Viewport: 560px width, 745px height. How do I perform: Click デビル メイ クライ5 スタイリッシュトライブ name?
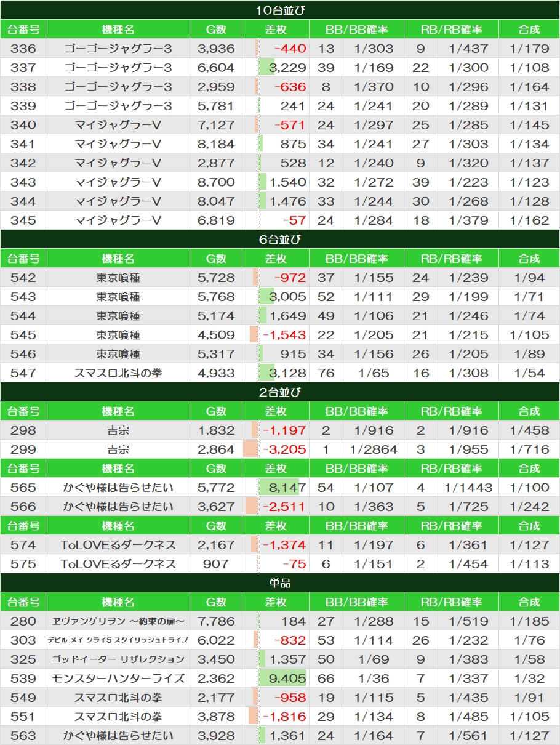118,640
